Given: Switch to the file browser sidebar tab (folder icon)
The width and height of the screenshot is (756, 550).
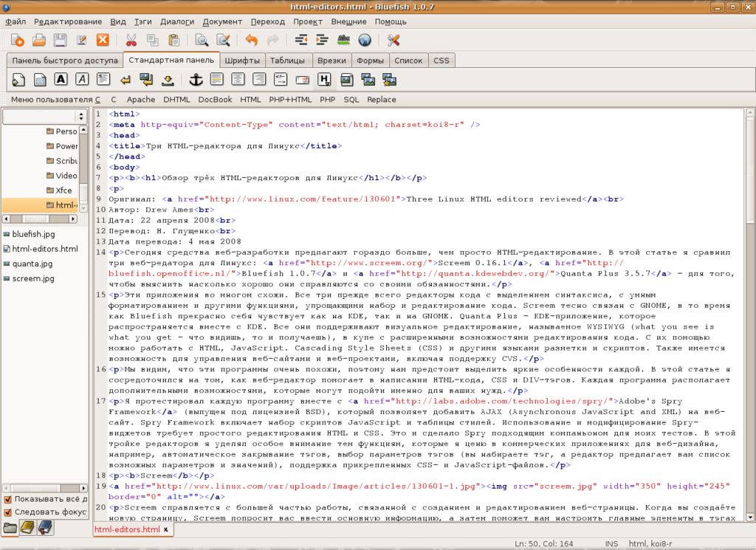Looking at the screenshot, I should (10, 529).
